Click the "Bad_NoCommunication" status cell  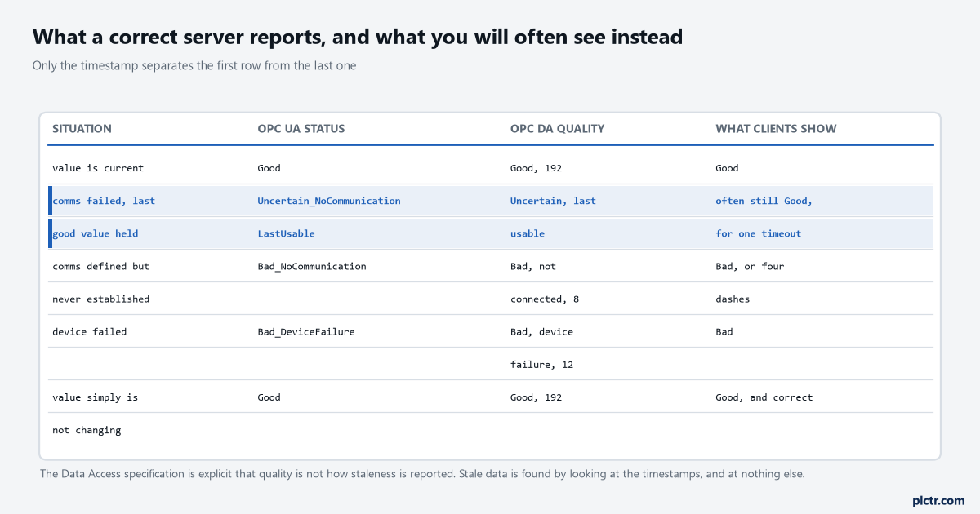pyautogui.click(x=312, y=266)
